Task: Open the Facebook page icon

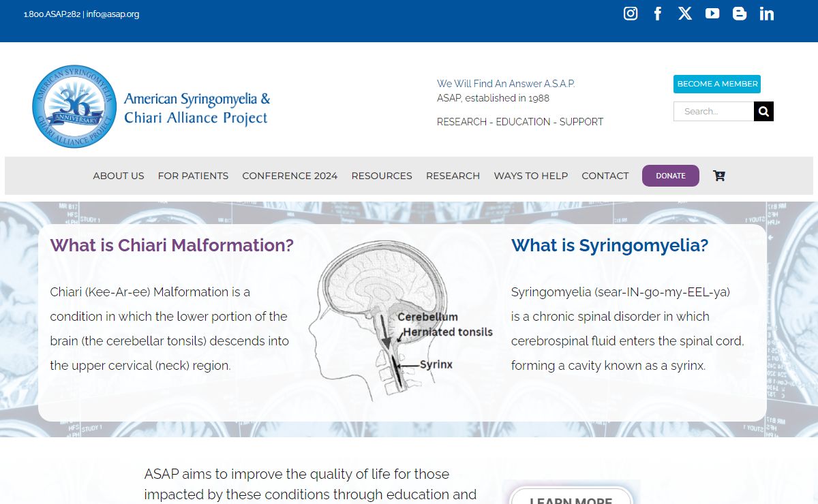Action: point(658,14)
